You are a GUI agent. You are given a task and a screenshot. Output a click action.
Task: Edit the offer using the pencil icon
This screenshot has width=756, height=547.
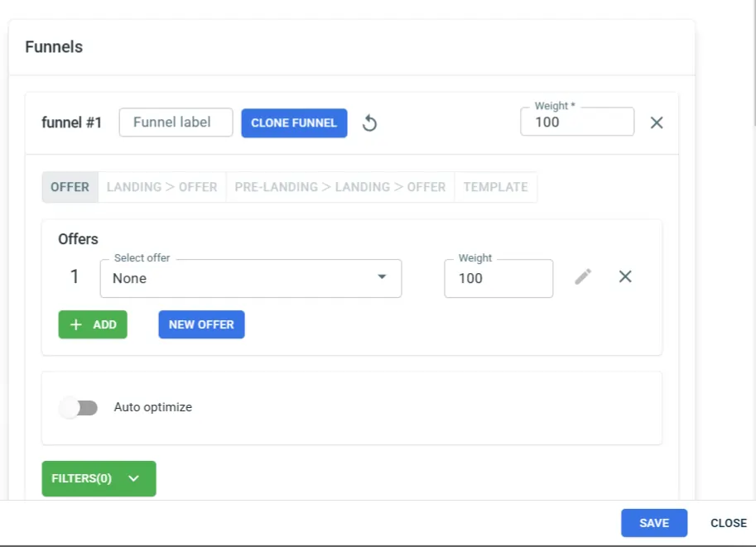point(583,277)
